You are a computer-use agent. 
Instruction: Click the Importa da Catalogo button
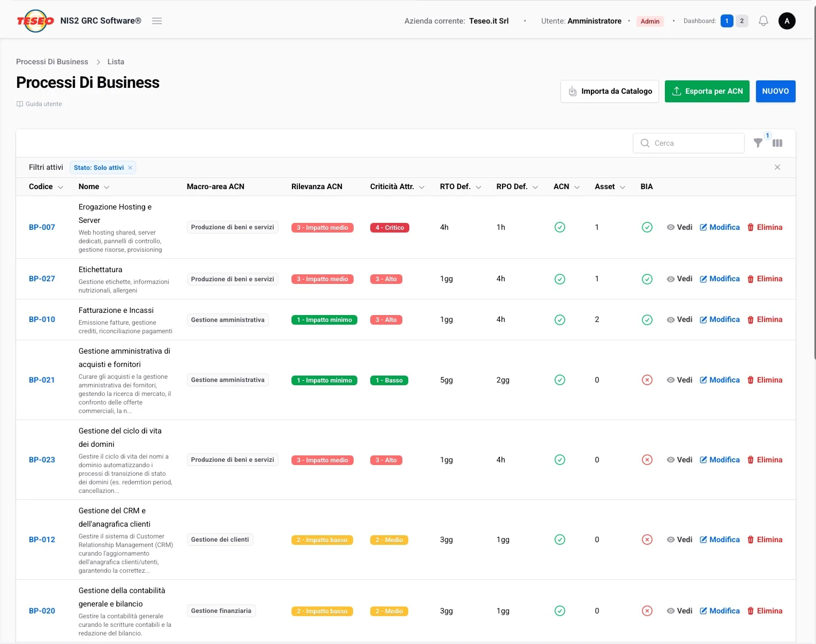(x=610, y=91)
